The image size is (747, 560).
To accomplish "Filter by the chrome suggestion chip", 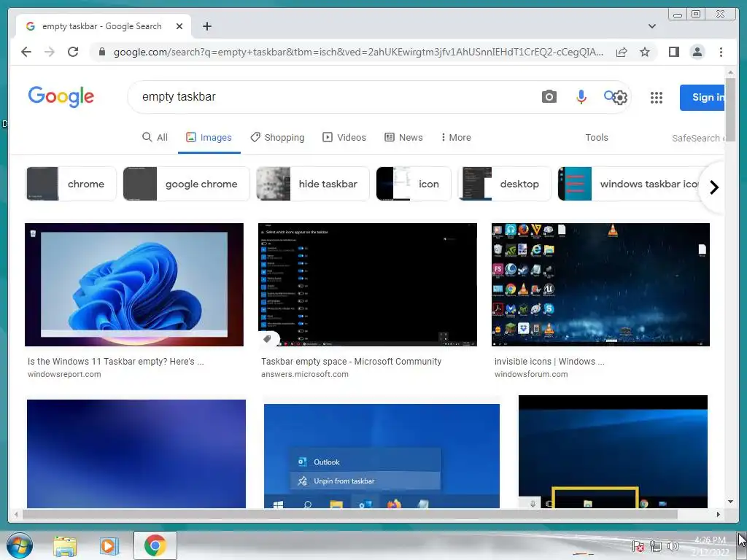I will (71, 184).
